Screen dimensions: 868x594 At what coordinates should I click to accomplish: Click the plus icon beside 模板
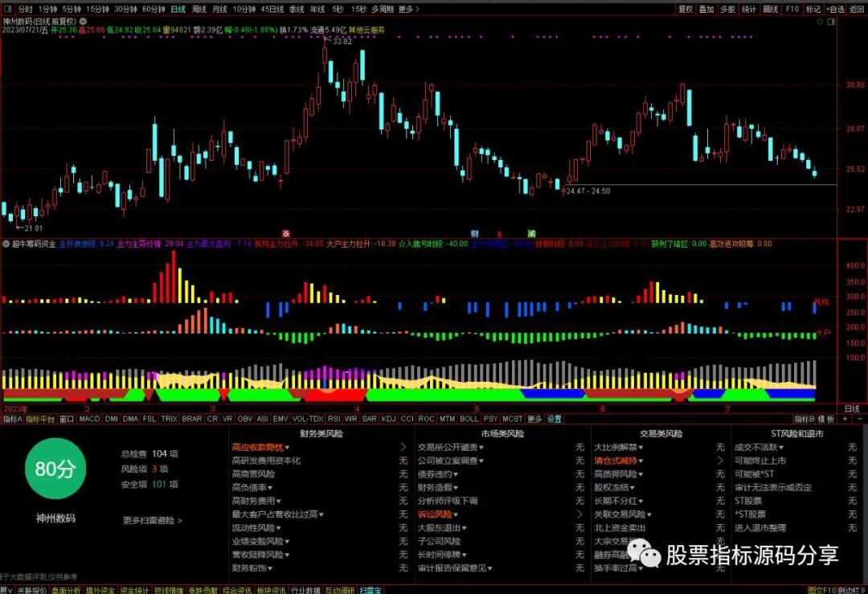click(x=845, y=419)
